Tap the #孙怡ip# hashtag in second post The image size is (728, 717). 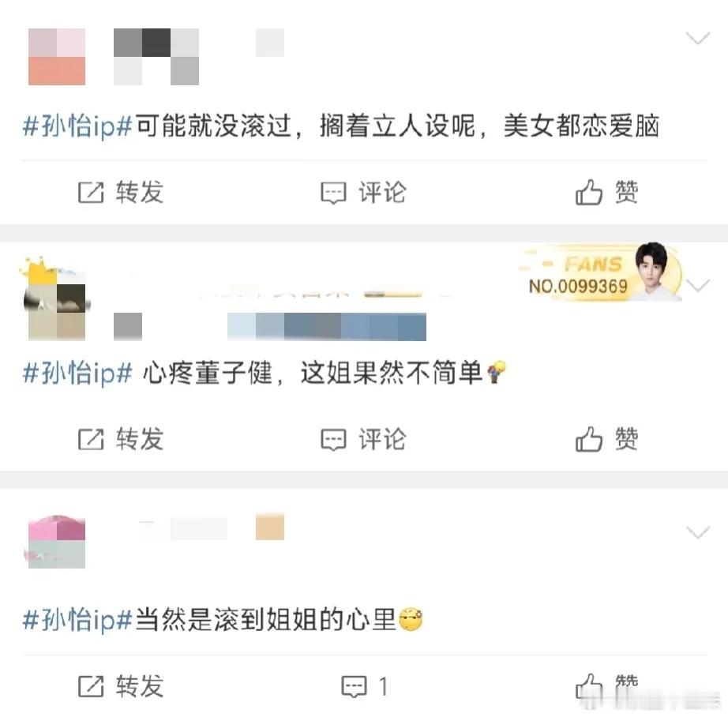point(77,374)
